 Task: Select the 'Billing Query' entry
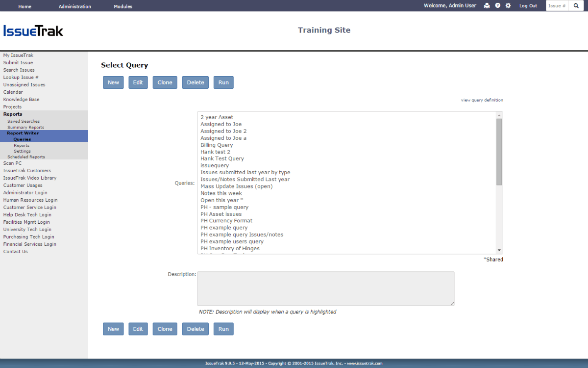(217, 145)
